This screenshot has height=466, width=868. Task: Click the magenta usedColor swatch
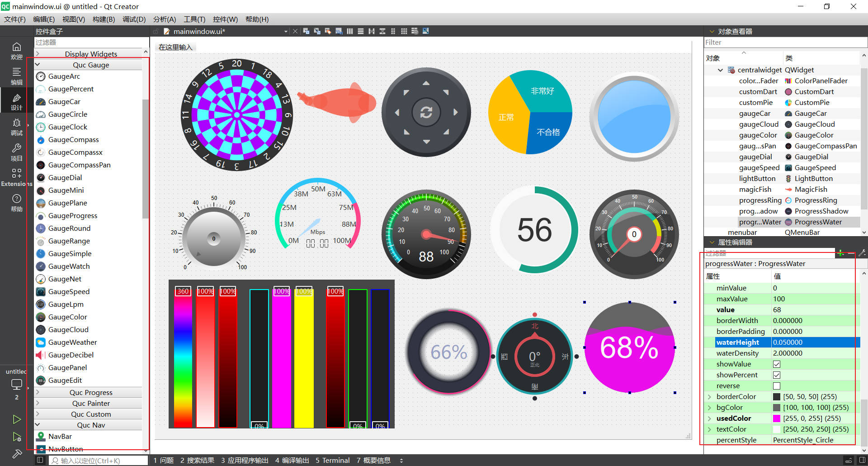(x=777, y=418)
